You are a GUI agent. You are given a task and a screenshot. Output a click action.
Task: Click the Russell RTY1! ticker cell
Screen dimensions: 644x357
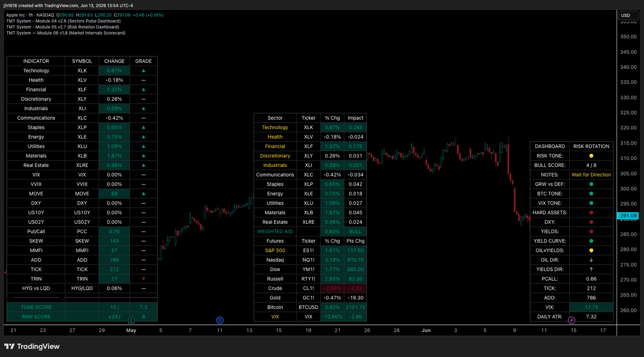tap(309, 279)
